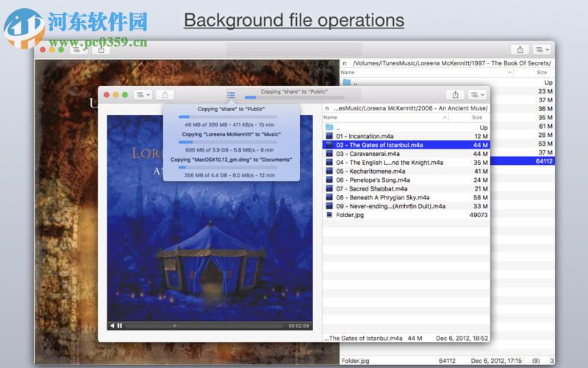The height and width of the screenshot is (368, 588).
Task: Open the left view-mode dropdown in the front window
Action: [143, 95]
